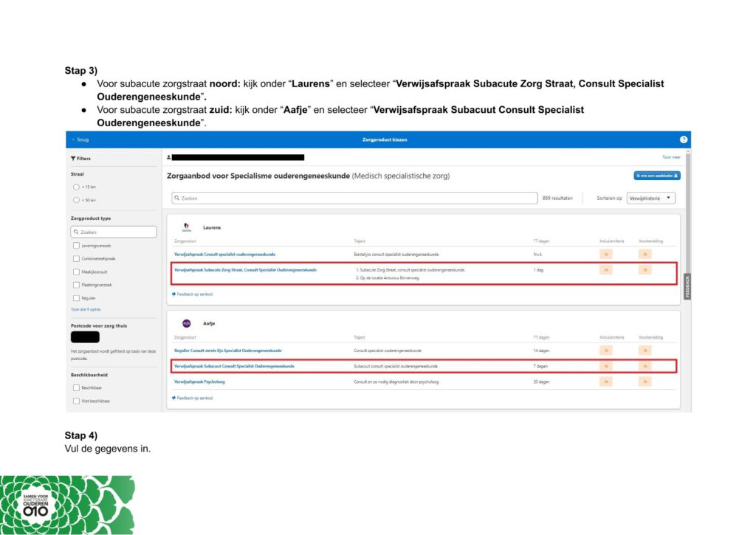Tick the Combinatieafspraak checkbox
The height and width of the screenshot is (535, 756).
76,259
